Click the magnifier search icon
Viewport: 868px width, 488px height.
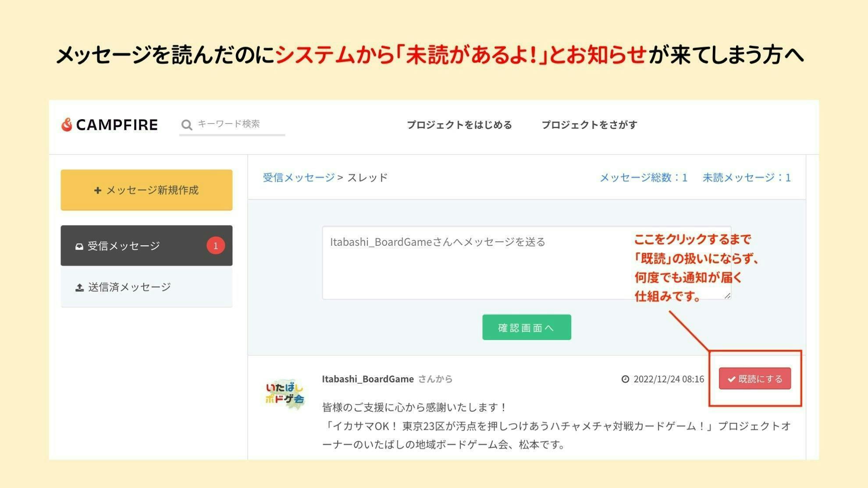(x=187, y=125)
